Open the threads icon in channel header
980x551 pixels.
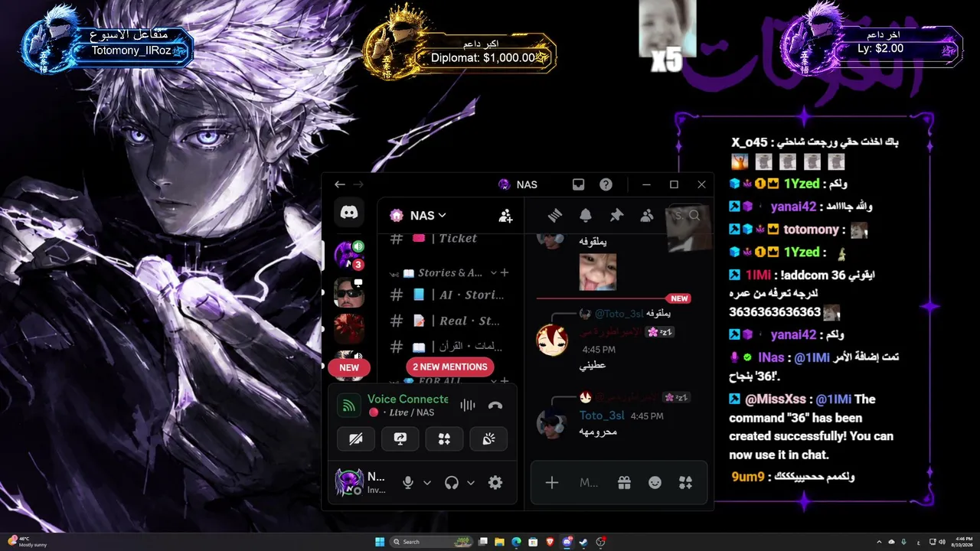tap(555, 216)
